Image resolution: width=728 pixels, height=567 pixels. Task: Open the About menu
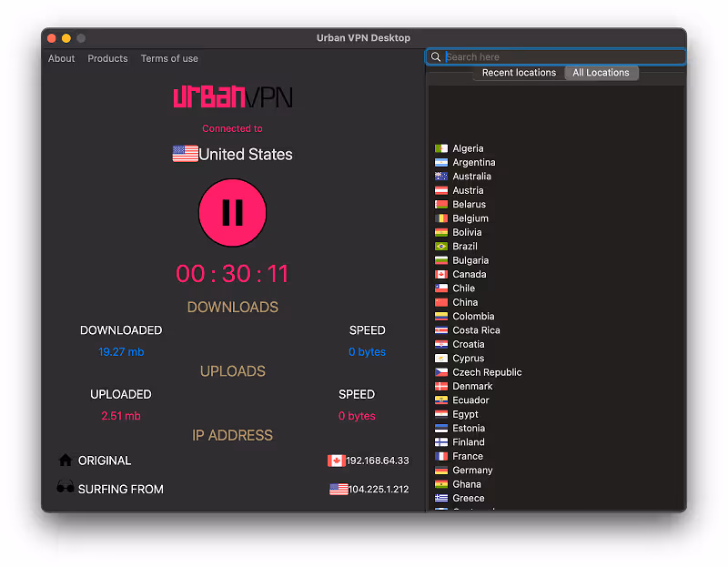[61, 58]
